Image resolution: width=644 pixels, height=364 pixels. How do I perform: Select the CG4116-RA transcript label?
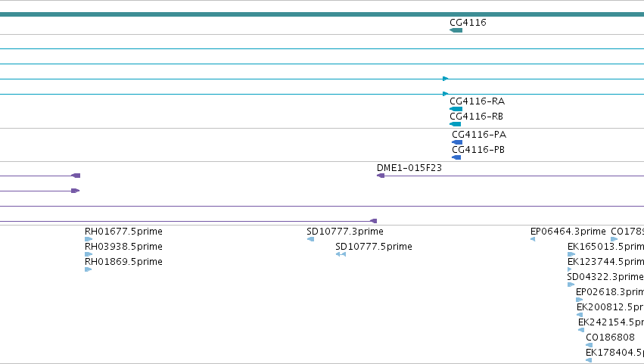478,101
